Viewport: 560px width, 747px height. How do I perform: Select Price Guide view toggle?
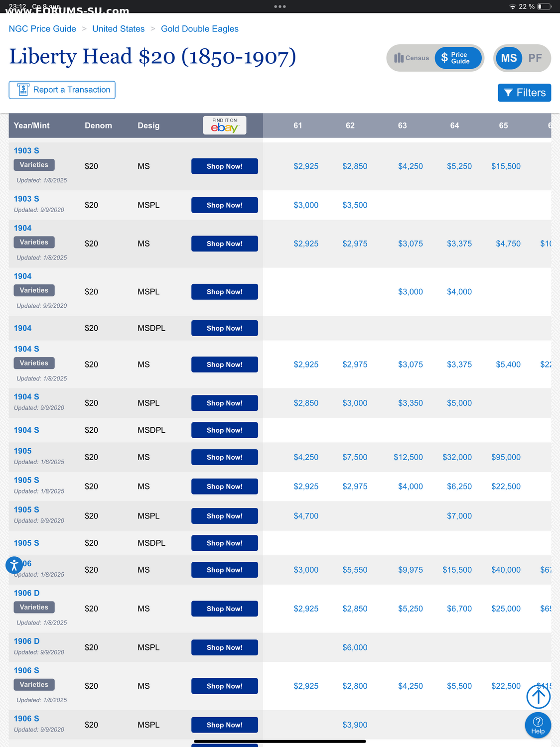click(x=458, y=58)
